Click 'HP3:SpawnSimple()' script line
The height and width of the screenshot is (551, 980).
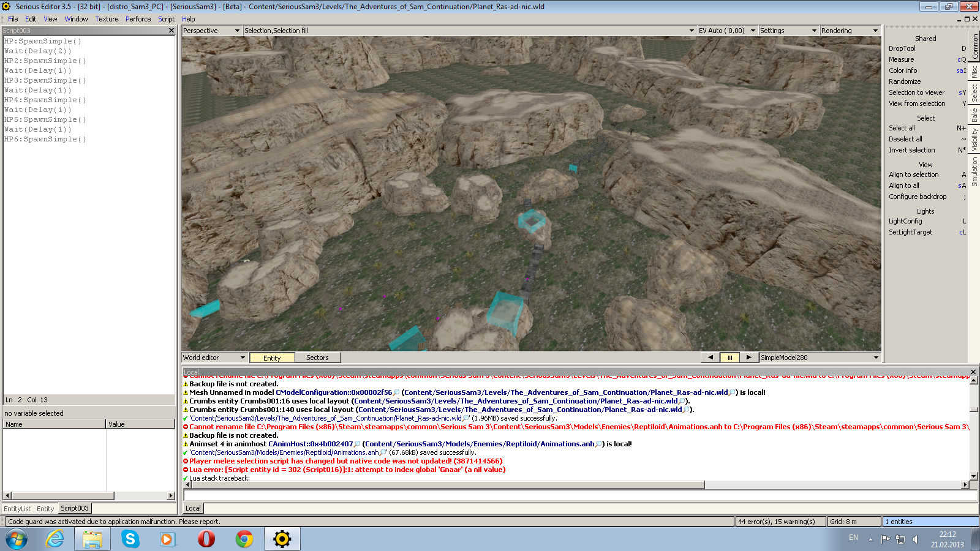[45, 80]
